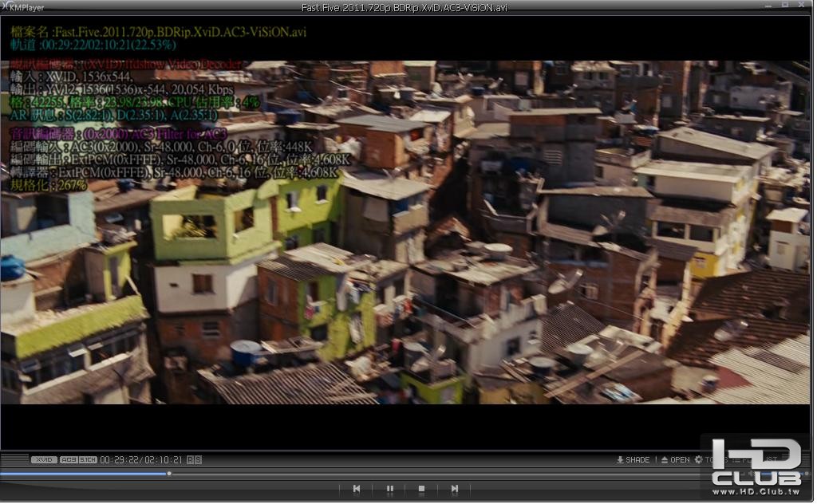817x504 pixels.
Task: Click the XVID video codec badge
Action: [x=44, y=461]
